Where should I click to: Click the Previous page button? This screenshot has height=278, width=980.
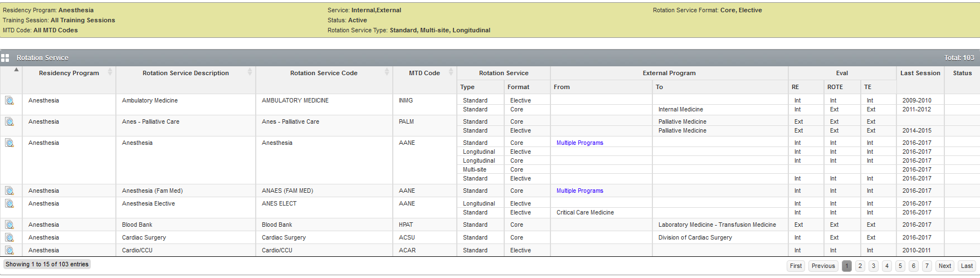pyautogui.click(x=823, y=266)
